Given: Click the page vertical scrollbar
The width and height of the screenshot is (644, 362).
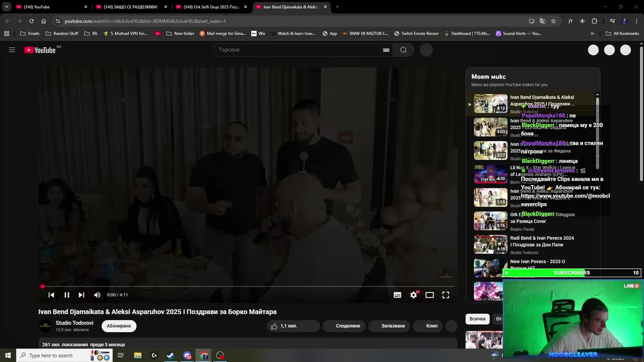Looking at the screenshot, I should (641, 113).
